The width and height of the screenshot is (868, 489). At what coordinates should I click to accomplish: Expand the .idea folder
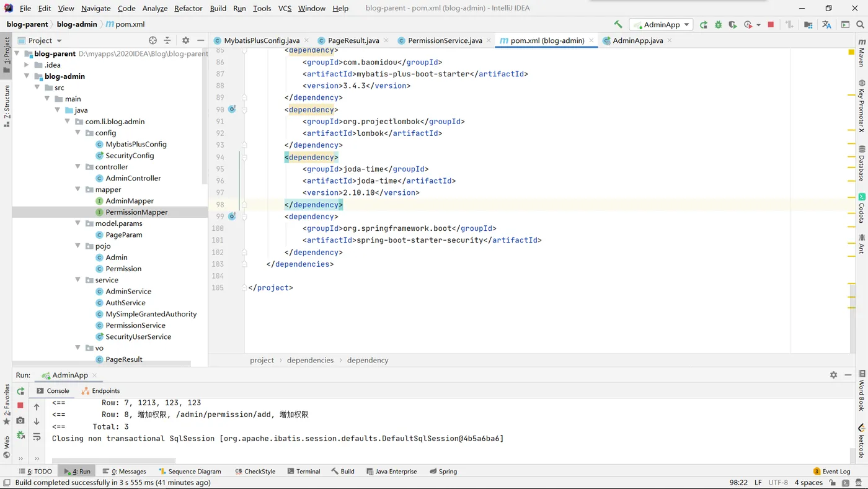(x=27, y=65)
